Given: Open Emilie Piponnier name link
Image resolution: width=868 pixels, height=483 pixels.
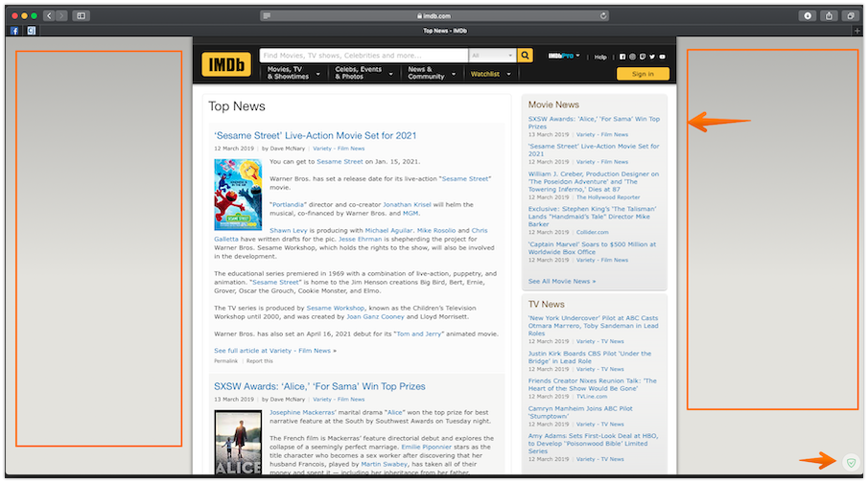Looking at the screenshot, I should (x=426, y=447).
